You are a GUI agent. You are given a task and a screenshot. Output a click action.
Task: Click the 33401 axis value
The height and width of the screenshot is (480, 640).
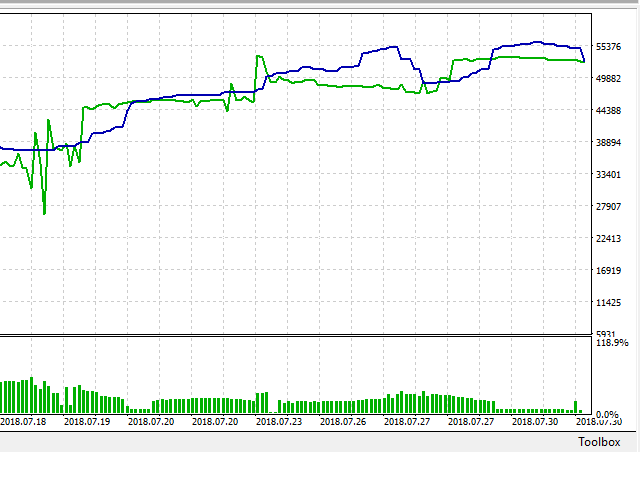point(610,175)
